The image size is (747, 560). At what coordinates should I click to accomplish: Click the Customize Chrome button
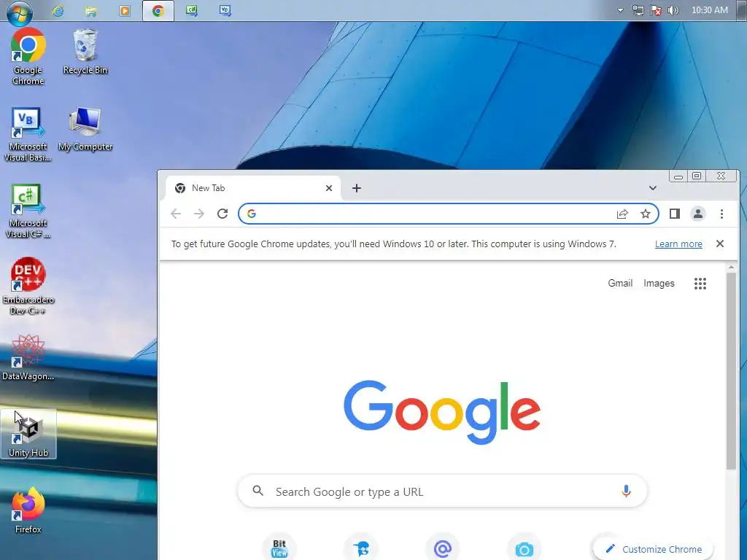[654, 549]
